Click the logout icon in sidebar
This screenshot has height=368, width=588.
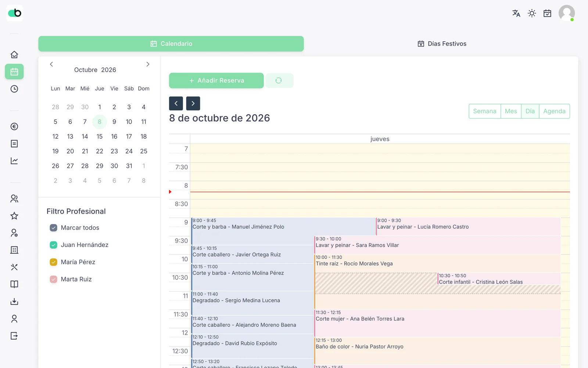pos(14,336)
